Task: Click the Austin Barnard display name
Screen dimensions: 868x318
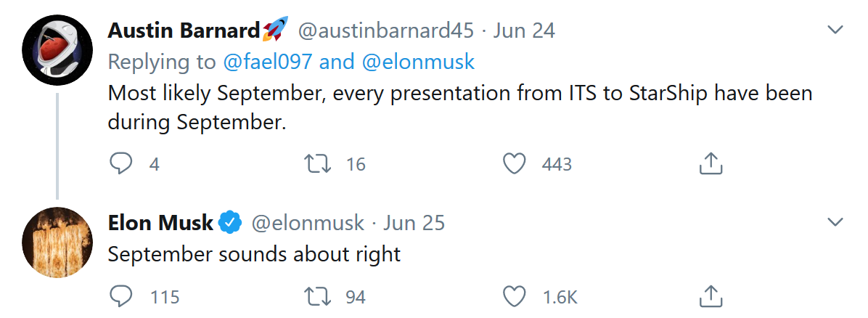Action: click(184, 30)
